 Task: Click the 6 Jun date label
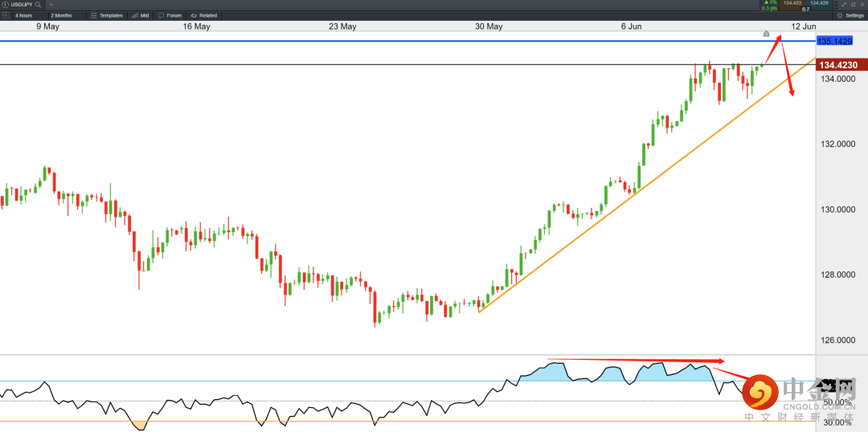(x=632, y=26)
